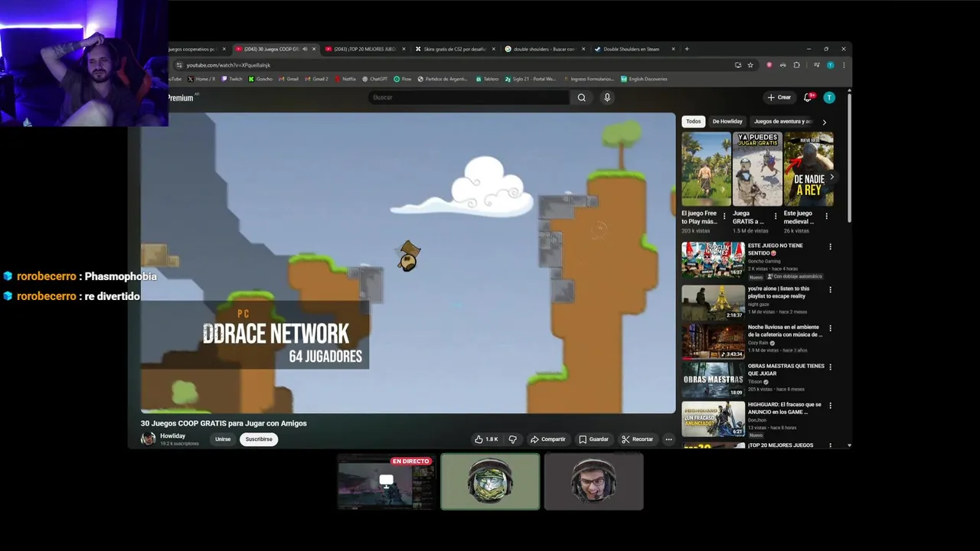The width and height of the screenshot is (980, 551).
Task: Click the site info icon in address bar
Action: [178, 65]
